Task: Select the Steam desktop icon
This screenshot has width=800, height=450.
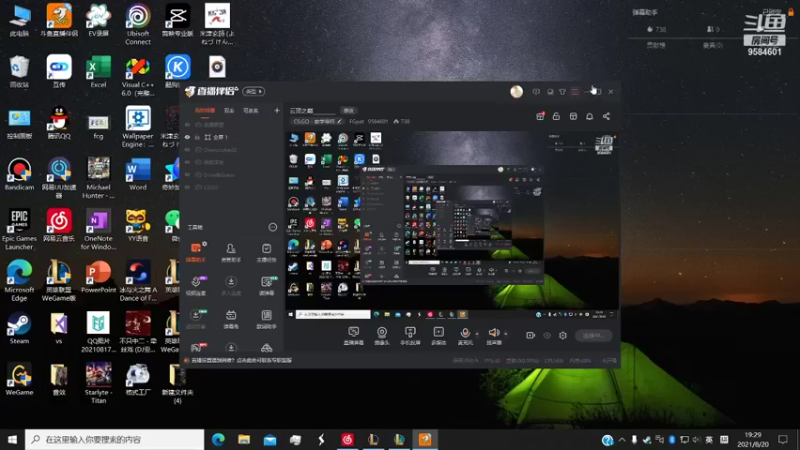Action: (19, 328)
